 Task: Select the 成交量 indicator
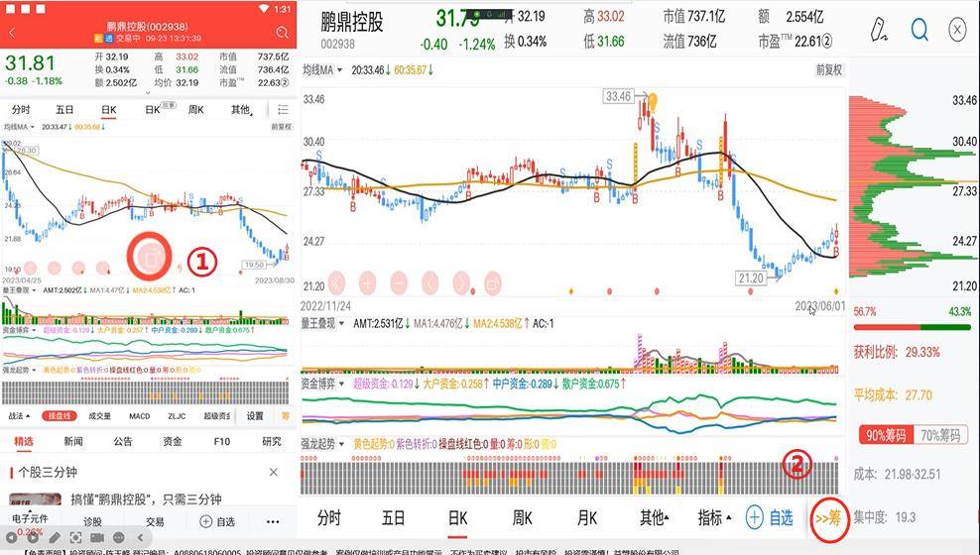point(99,416)
